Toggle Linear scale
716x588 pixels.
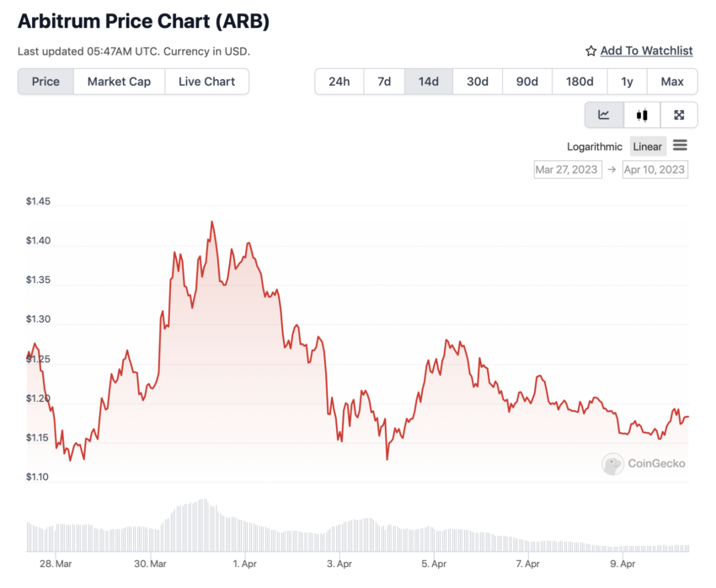tap(647, 147)
